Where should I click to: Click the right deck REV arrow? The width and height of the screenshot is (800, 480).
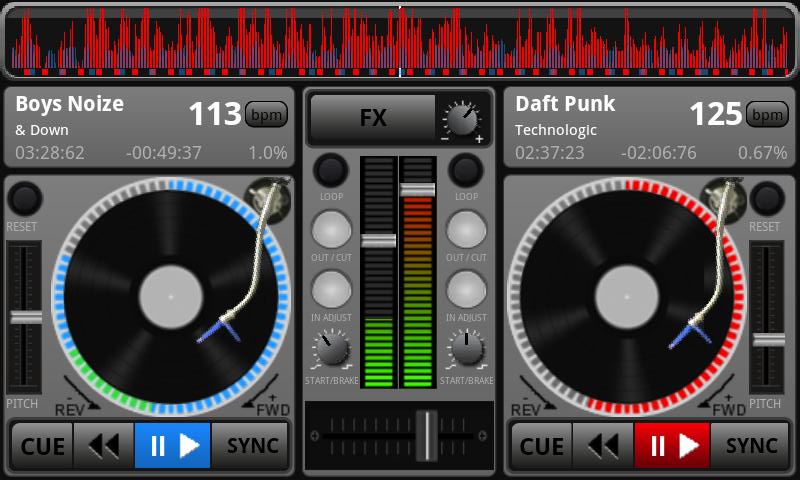click(x=535, y=396)
